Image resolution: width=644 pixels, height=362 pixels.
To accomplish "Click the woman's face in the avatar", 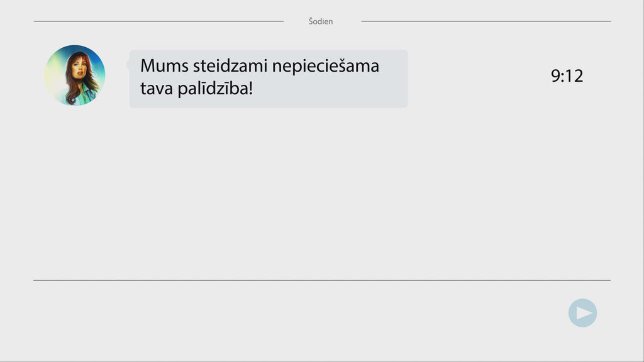I will point(79,67).
